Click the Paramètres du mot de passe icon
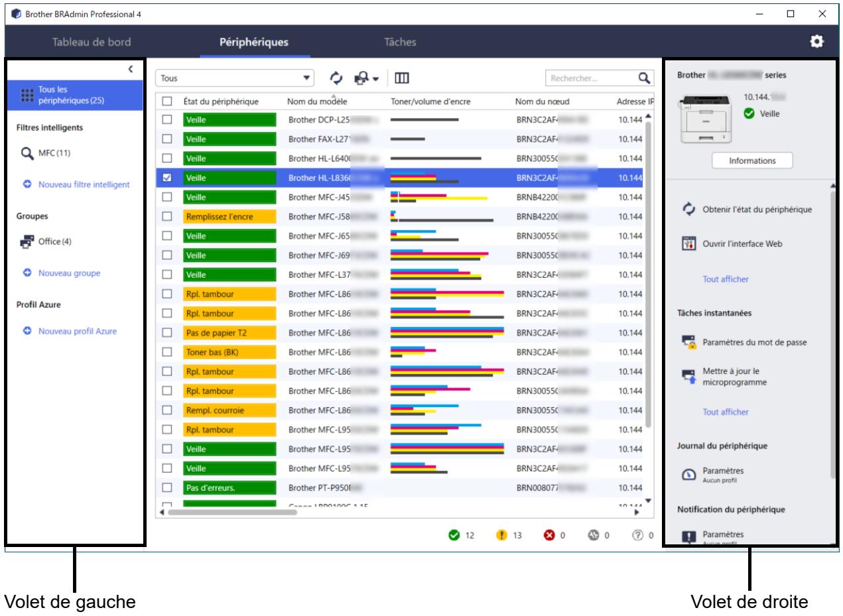Screen dimensions: 843x616 click(688, 342)
